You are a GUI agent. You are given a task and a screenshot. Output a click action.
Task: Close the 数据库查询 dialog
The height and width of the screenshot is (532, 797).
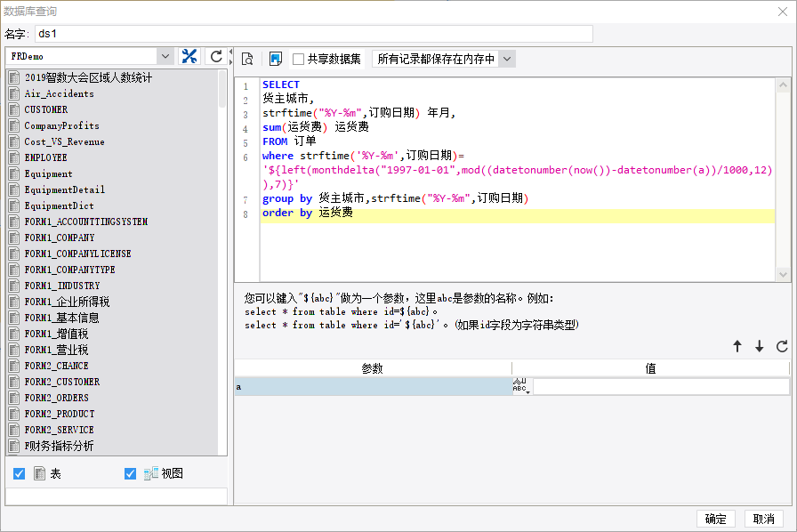783,12
